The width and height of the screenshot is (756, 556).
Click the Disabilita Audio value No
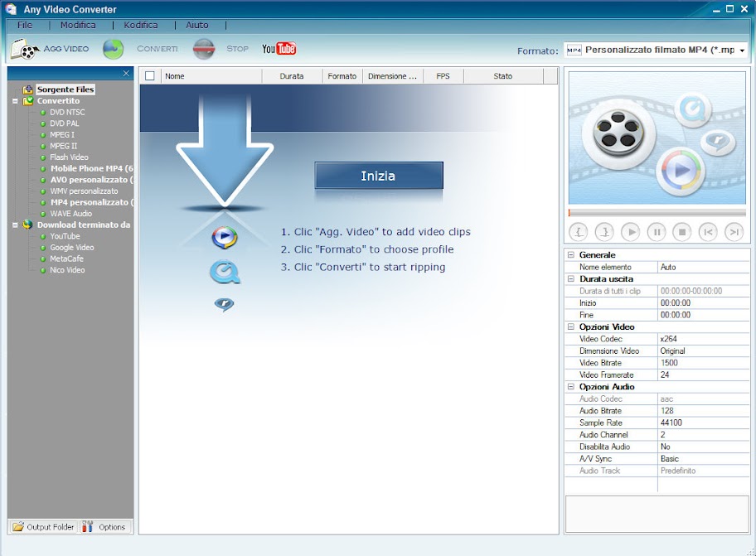704,447
